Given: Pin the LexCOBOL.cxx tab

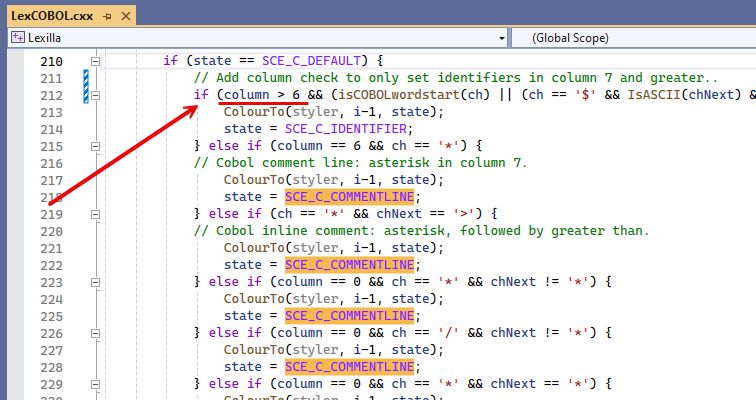Looking at the screenshot, I should click(107, 16).
